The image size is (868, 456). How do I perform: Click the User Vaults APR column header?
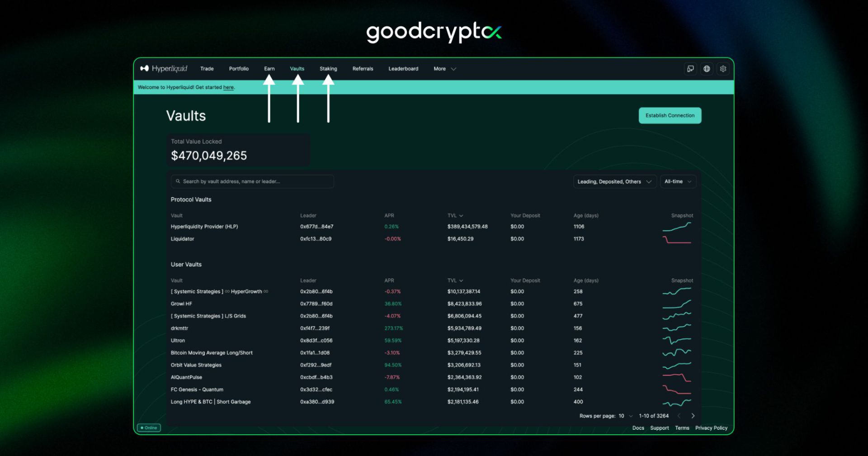coord(389,281)
